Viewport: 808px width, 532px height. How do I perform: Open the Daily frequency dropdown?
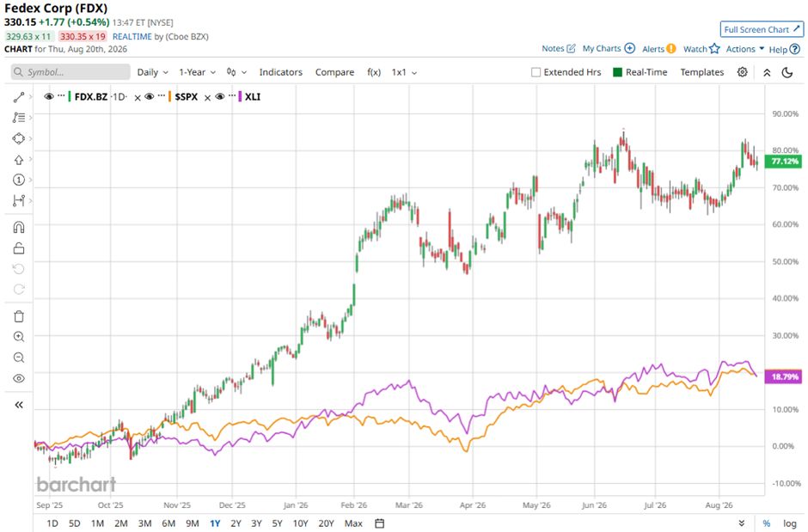pos(152,72)
